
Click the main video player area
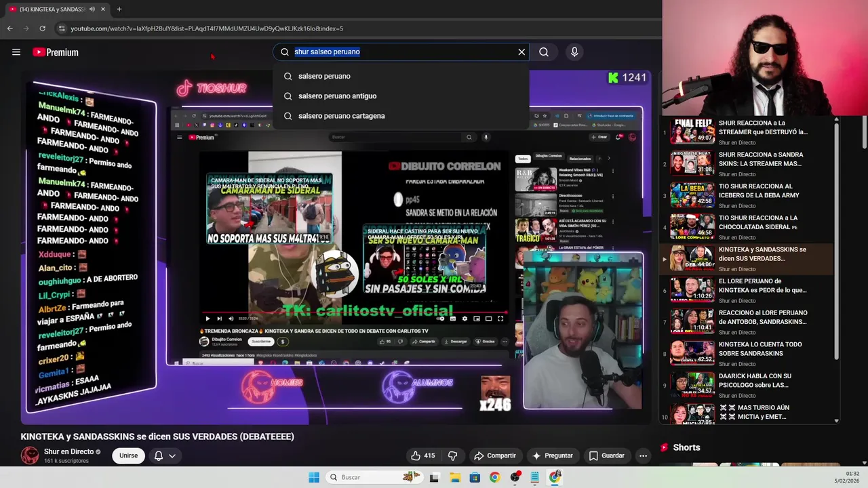pos(336,247)
